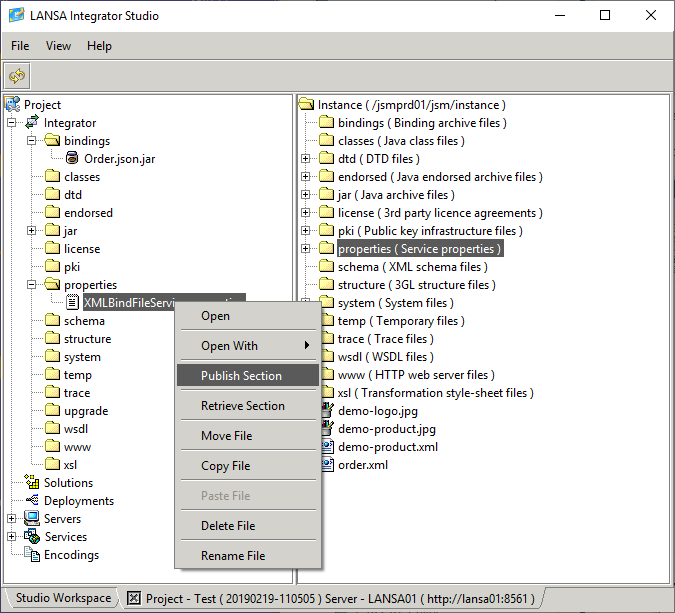Open the View menu

click(58, 46)
